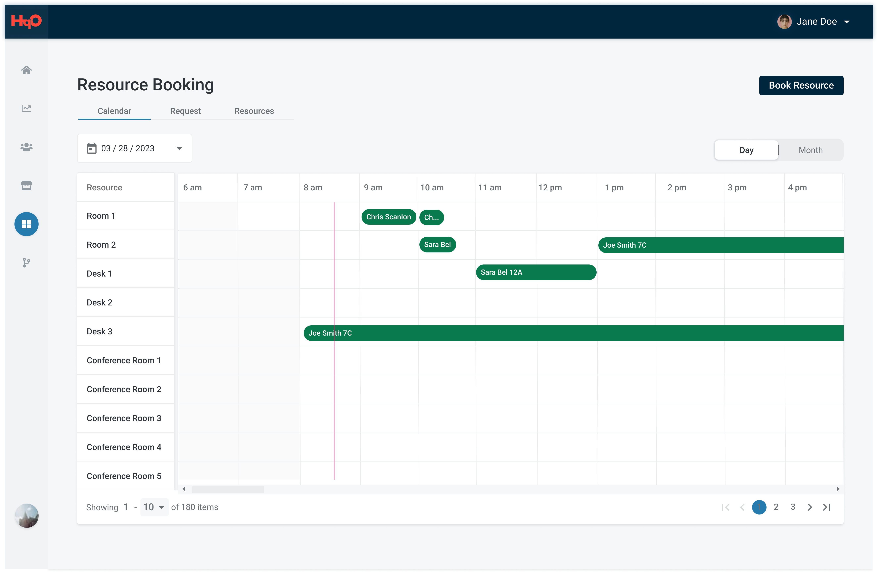Open the analytics chart icon in the sidebar
The height and width of the screenshot is (588, 878).
click(x=26, y=108)
